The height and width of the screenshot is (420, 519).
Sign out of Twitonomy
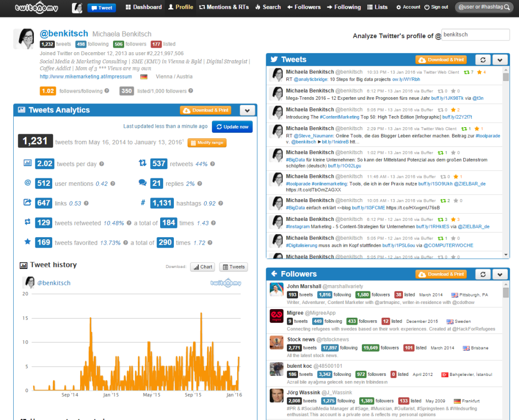tap(436, 7)
